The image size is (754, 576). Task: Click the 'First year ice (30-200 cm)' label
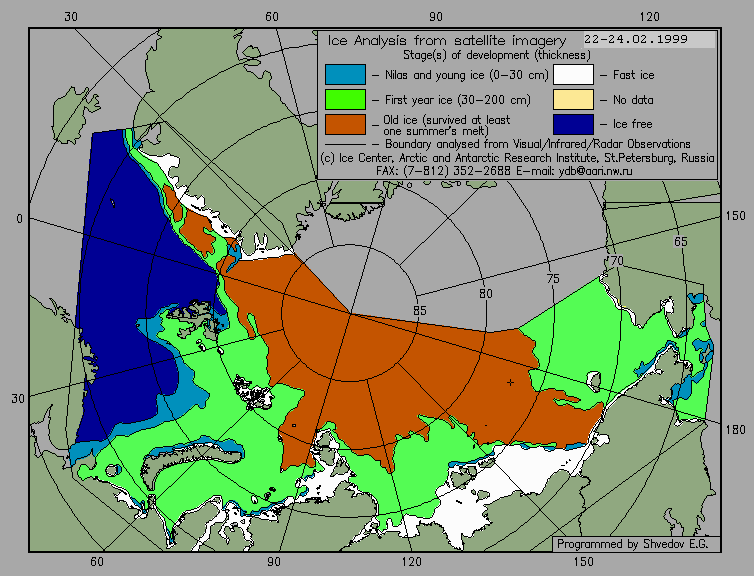pos(458,100)
